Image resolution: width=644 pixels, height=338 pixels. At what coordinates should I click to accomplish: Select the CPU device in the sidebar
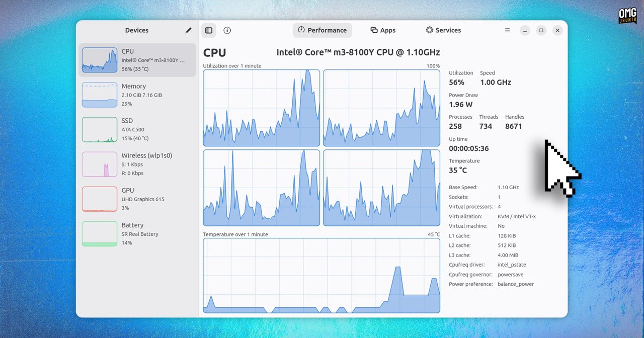[137, 60]
